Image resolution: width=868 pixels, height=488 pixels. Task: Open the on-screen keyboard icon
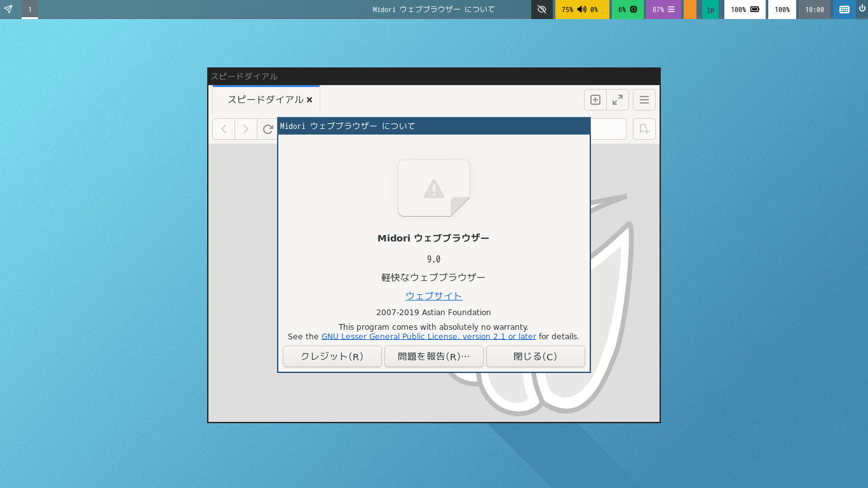tap(844, 10)
